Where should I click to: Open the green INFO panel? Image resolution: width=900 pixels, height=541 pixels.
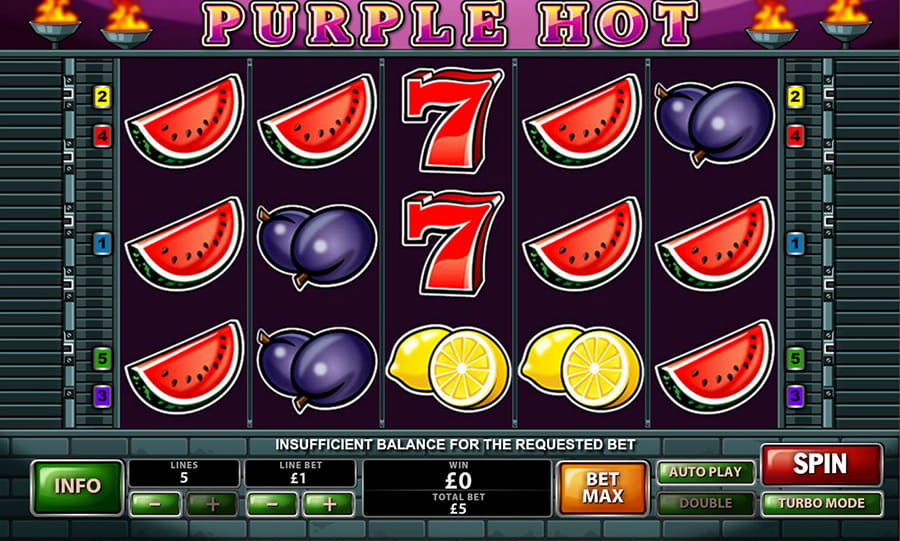pos(77,486)
